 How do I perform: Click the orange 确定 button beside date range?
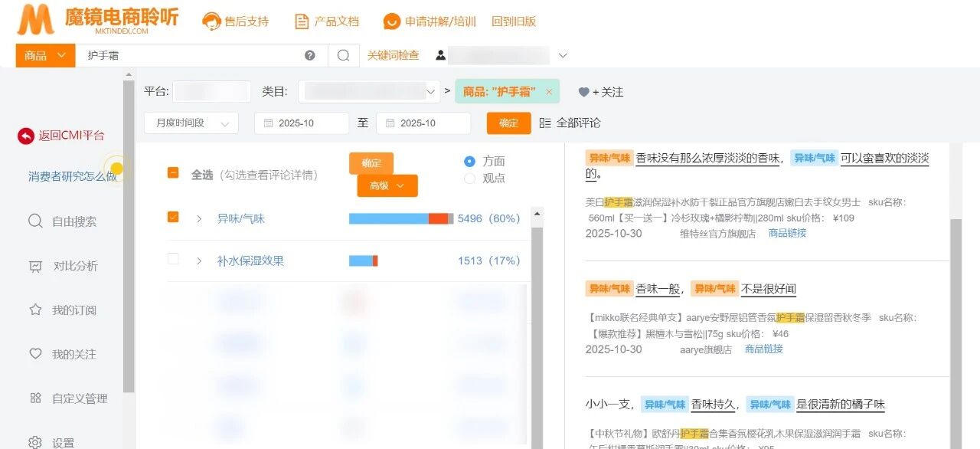508,123
